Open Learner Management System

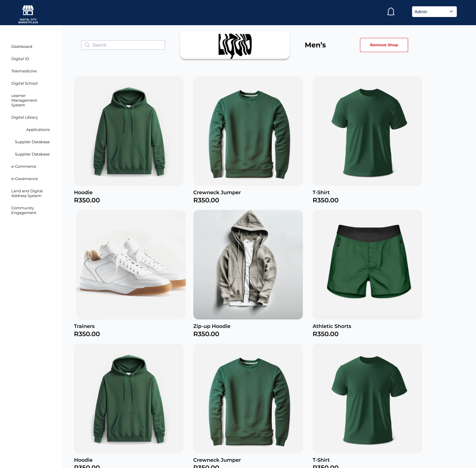[24, 100]
